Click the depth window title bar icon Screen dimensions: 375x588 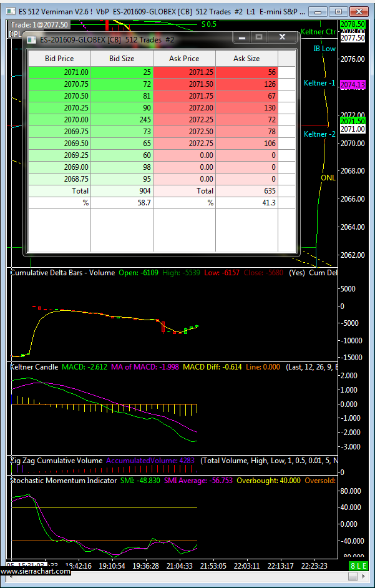pyautogui.click(x=32, y=39)
